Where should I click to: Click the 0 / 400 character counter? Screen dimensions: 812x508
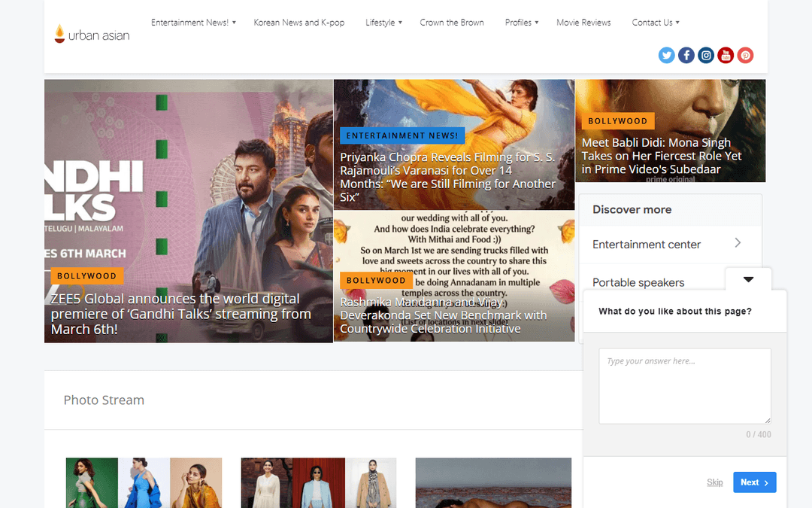(758, 434)
